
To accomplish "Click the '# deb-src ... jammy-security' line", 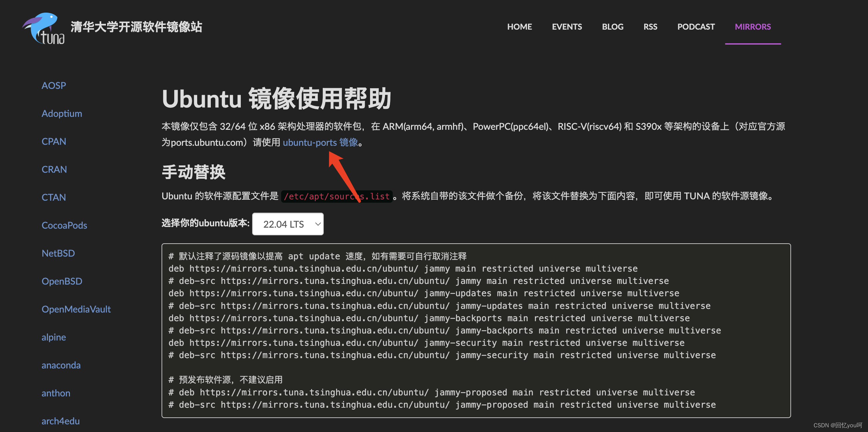I will point(442,355).
